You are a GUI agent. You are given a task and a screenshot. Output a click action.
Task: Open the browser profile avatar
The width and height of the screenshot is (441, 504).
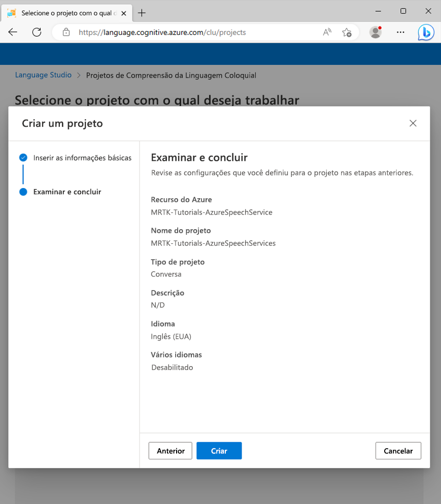click(376, 32)
